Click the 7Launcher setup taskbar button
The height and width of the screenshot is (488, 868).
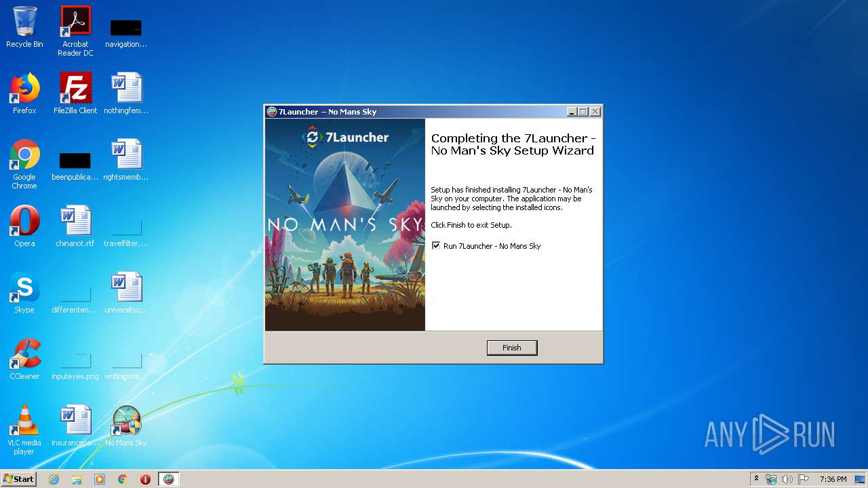coord(169,479)
